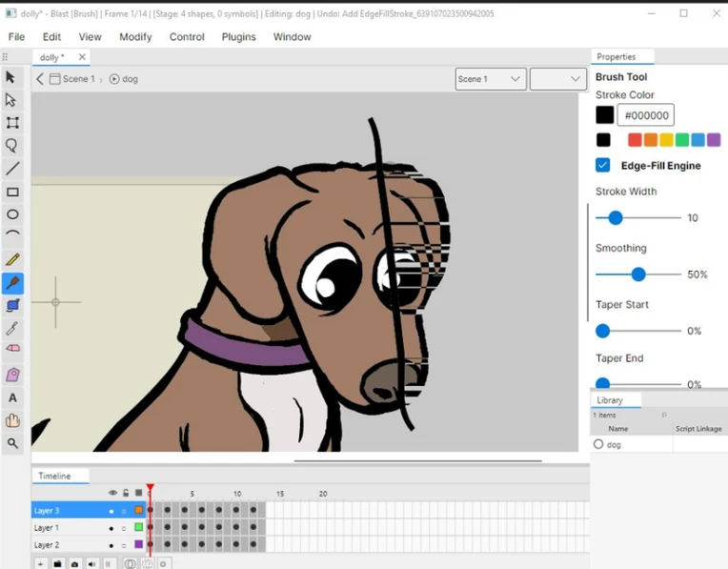
Task: Select the Rectangle tool
Action: (x=12, y=192)
